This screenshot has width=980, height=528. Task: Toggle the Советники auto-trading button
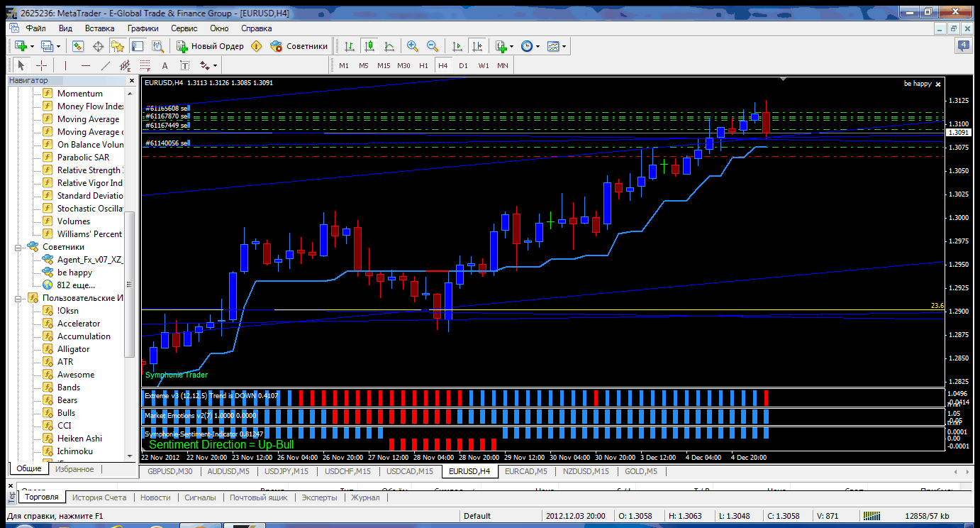[x=299, y=46]
